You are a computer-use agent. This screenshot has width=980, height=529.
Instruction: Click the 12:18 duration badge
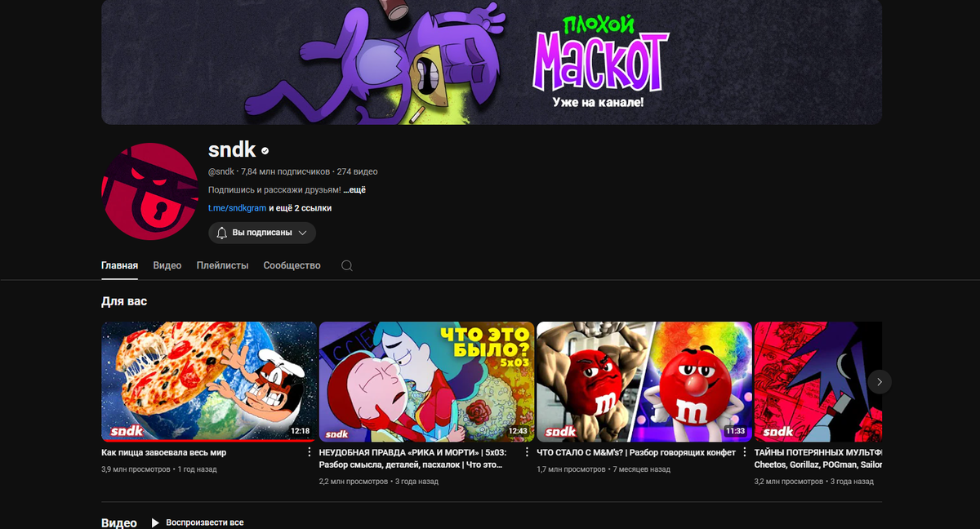pos(301,430)
